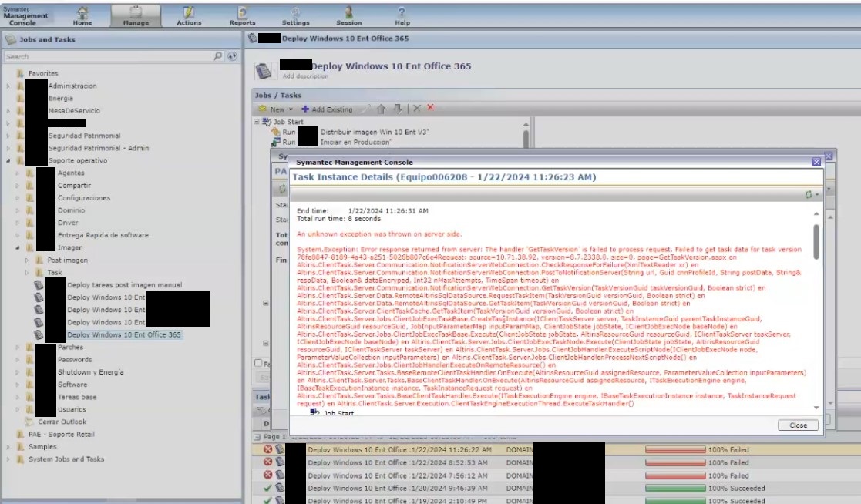Screen dimensions: 861x504
Task: Select Cerrar Outlook in the tree
Action: coord(62,422)
